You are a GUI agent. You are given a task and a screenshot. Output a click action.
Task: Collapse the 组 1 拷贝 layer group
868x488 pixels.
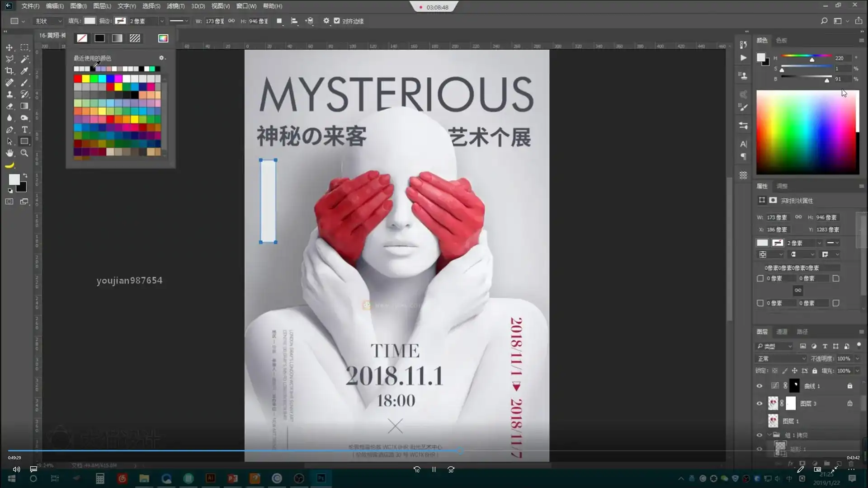769,435
